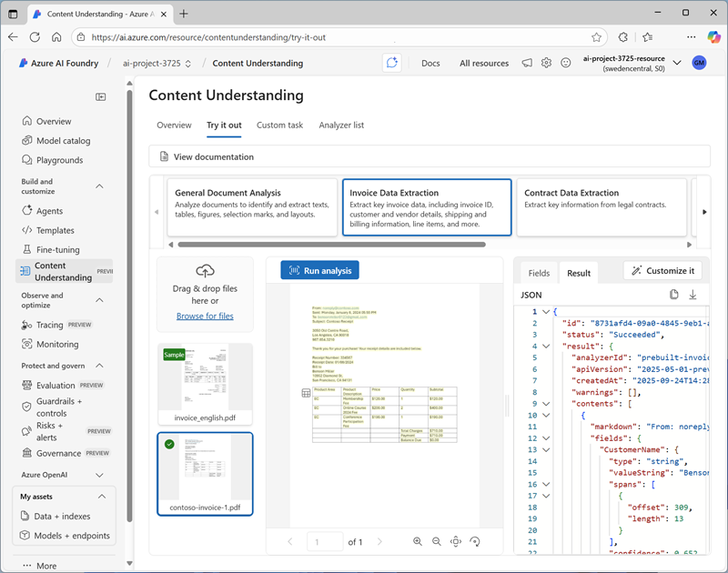Viewport: 728px width, 573px height.
Task: Download the JSON result
Action: [693, 295]
